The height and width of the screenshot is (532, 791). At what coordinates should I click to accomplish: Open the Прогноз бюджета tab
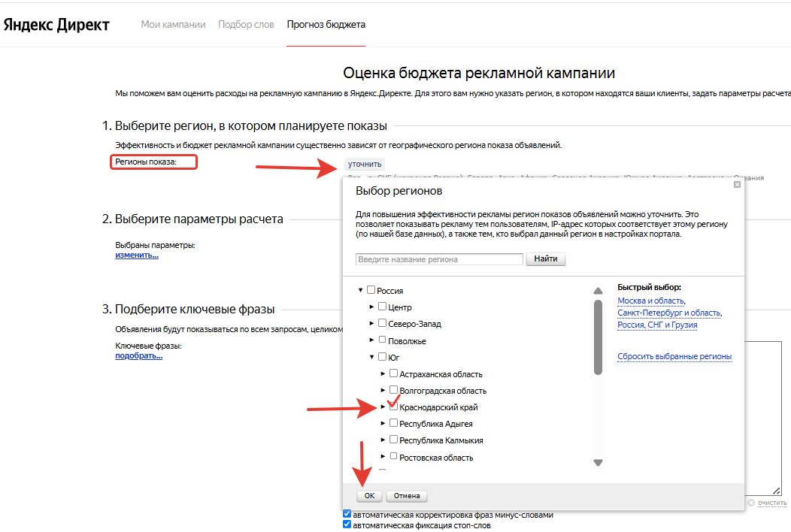[x=326, y=24]
